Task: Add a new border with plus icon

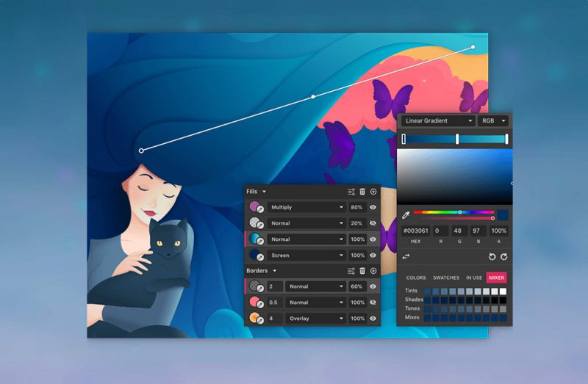Action: coord(373,271)
